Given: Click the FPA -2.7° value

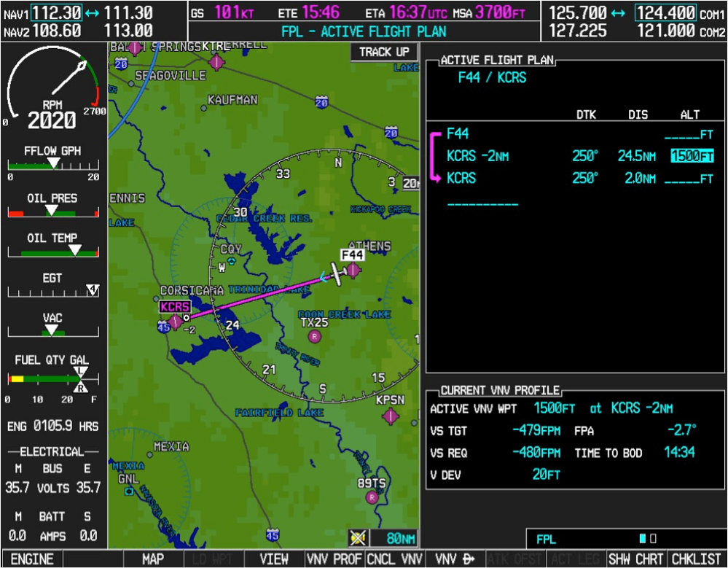Looking at the screenshot, I should point(682,429).
